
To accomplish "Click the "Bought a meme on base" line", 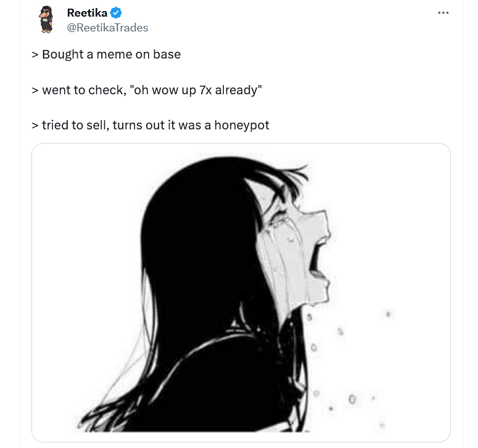I will point(106,54).
